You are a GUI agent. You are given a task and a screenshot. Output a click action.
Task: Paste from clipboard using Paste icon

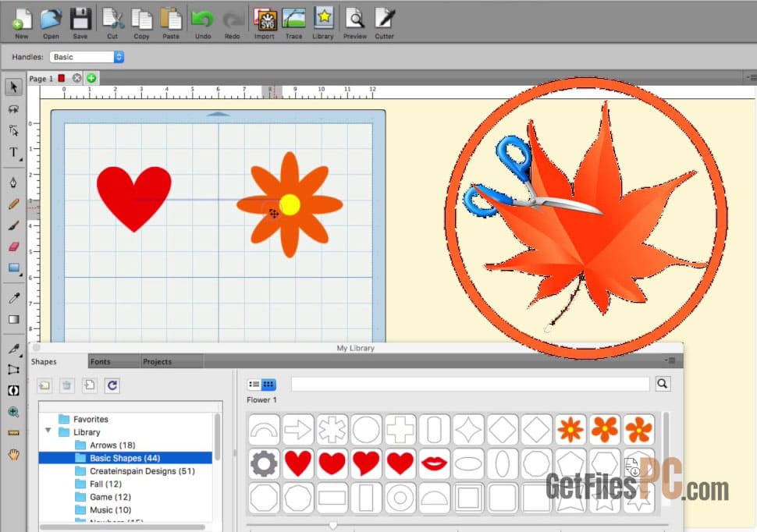pos(171,23)
